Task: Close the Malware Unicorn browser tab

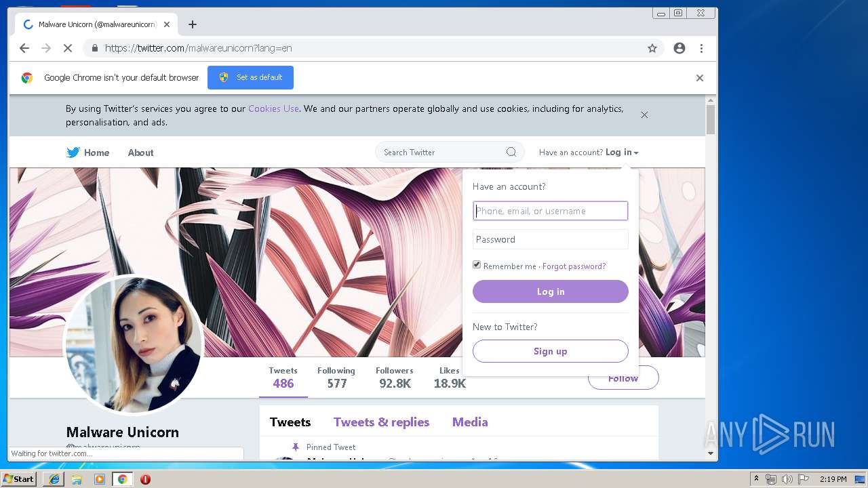Action: (167, 24)
